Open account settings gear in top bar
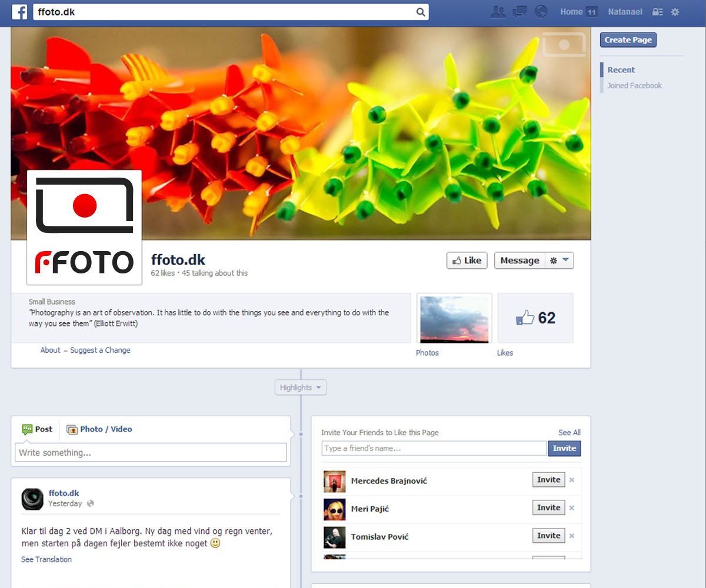 click(675, 12)
